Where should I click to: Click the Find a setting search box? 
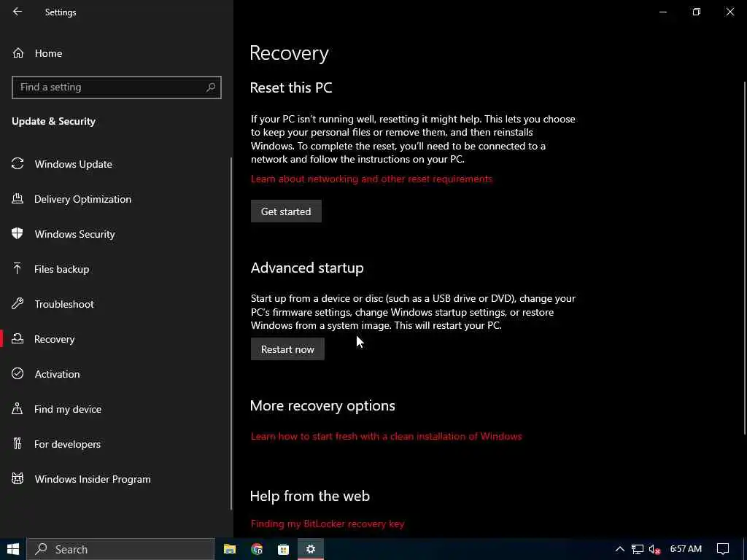[116, 87]
